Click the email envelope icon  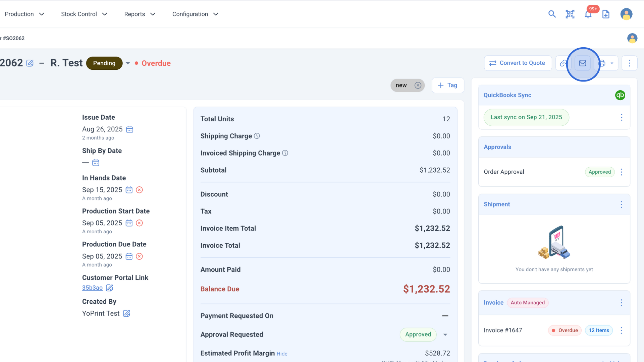coord(583,63)
